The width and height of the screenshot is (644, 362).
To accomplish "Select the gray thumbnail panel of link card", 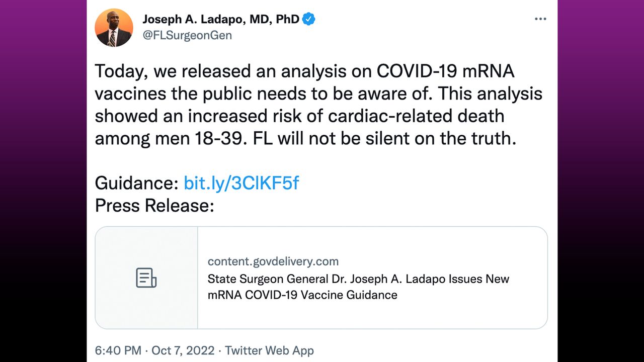I will click(x=146, y=278).
